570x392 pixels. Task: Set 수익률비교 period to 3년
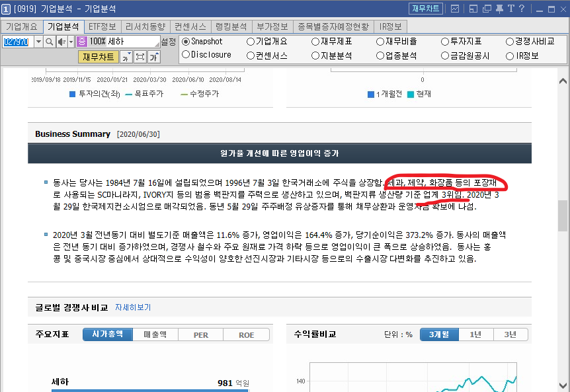point(510,334)
